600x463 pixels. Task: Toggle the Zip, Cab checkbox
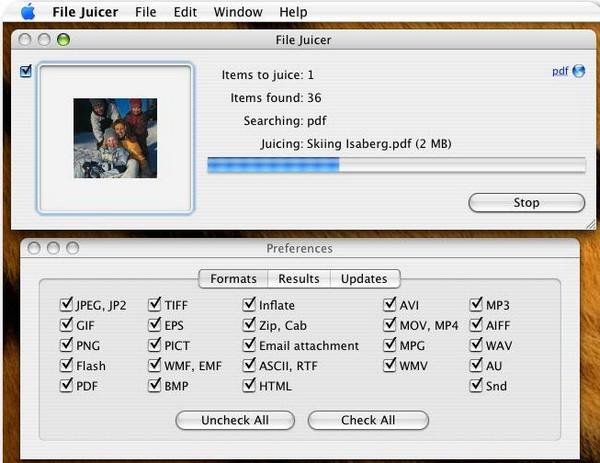tap(249, 325)
